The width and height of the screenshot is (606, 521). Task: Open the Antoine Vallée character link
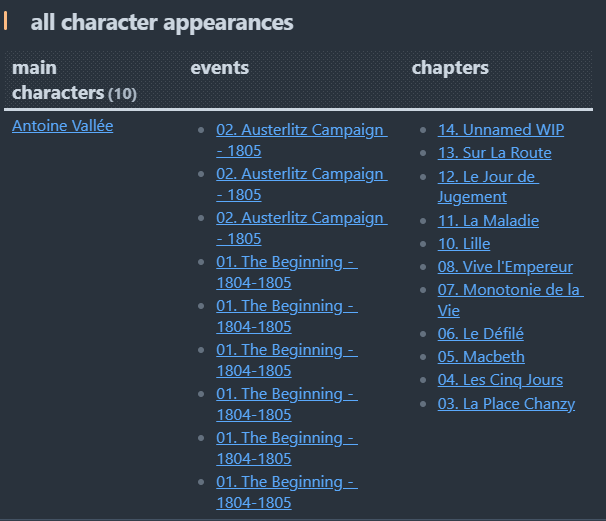(x=63, y=126)
